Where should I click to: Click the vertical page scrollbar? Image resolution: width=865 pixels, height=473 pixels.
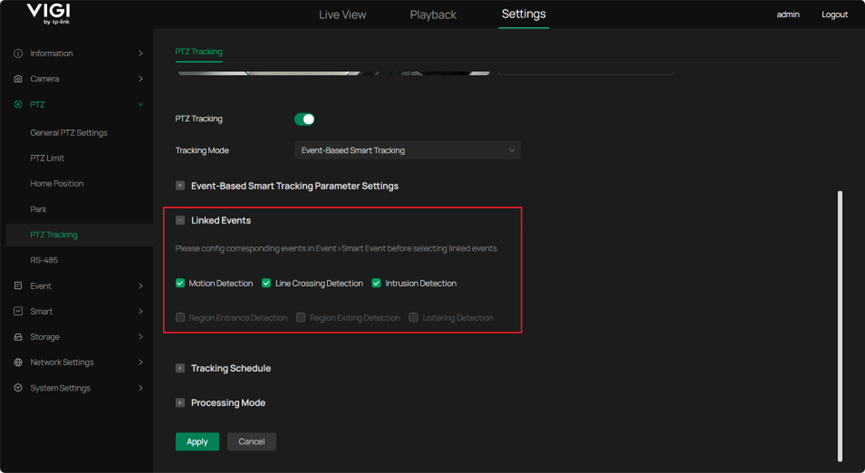click(840, 326)
